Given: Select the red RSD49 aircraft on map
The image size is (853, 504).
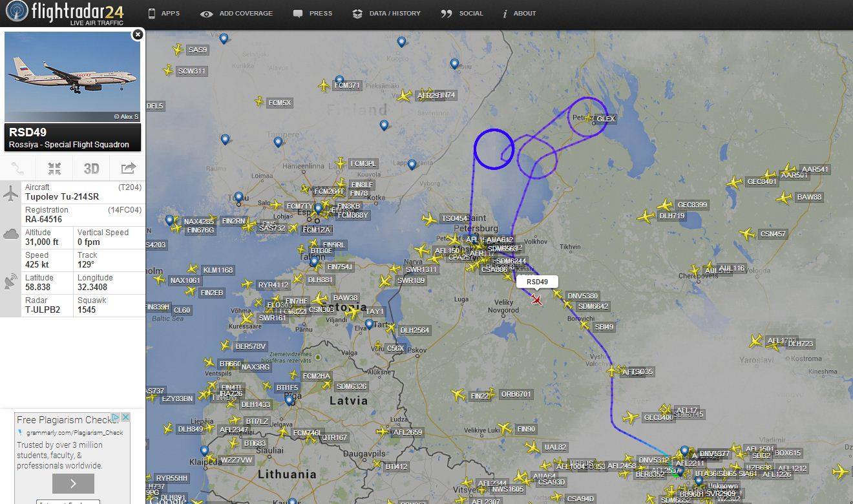Looking at the screenshot, I should point(536,299).
